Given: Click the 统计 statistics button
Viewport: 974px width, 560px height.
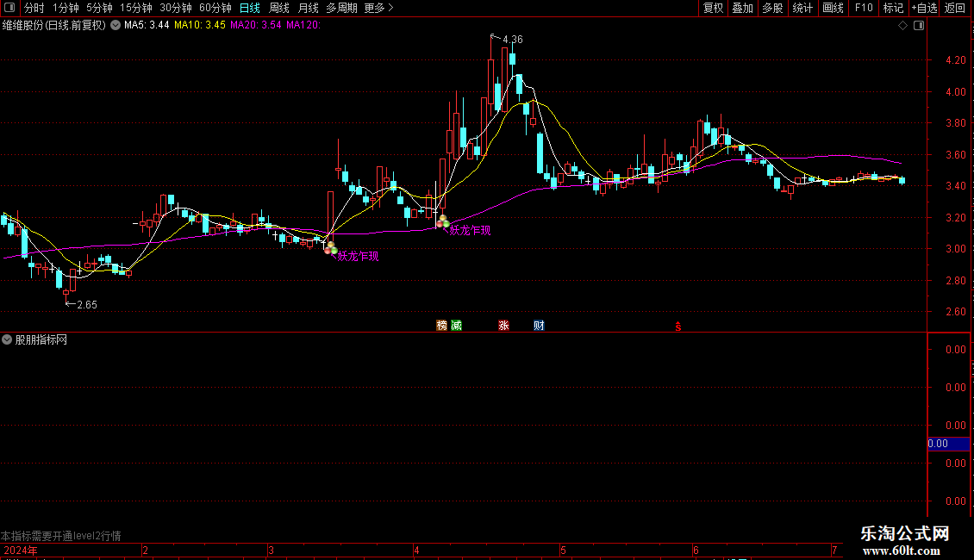Looking at the screenshot, I should [802, 8].
